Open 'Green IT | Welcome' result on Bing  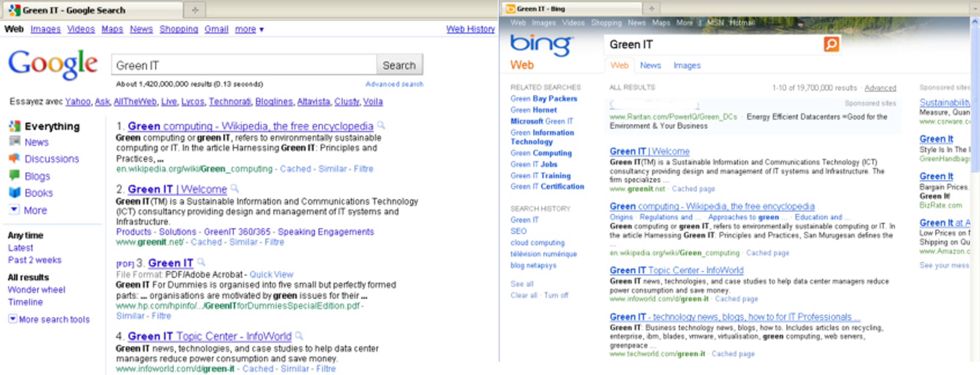(x=650, y=151)
